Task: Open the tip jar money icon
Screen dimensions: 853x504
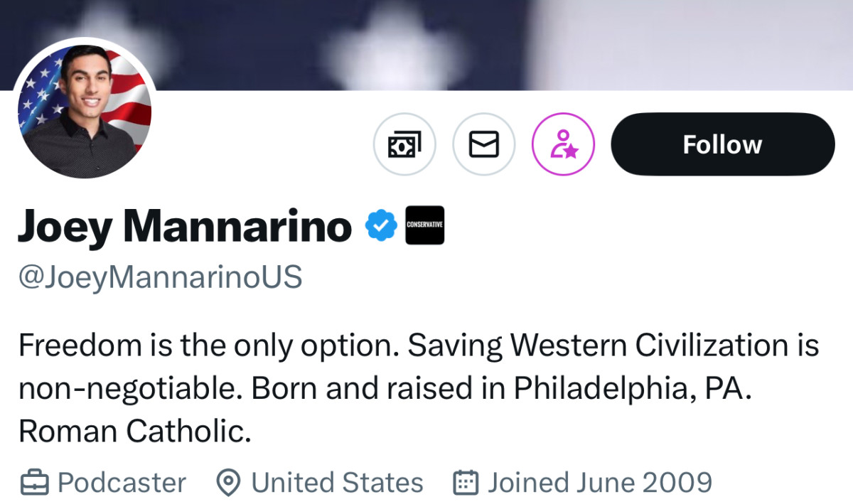Action: point(404,144)
